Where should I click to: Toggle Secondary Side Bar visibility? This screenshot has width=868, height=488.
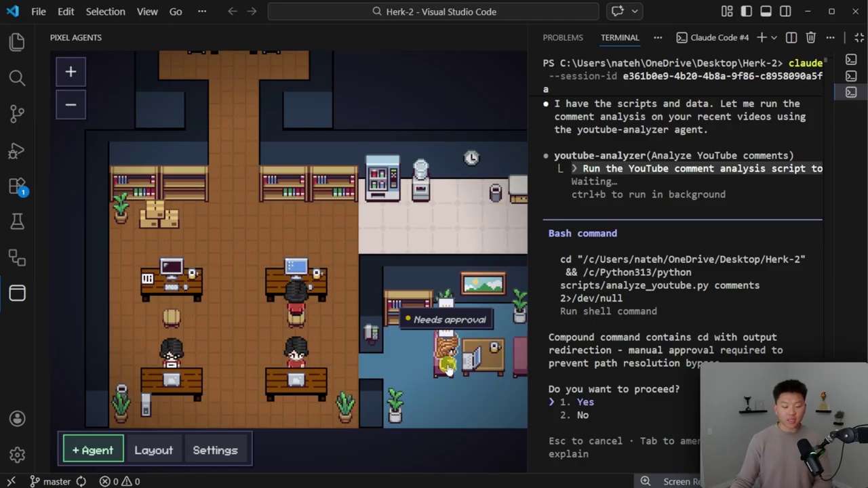click(785, 12)
